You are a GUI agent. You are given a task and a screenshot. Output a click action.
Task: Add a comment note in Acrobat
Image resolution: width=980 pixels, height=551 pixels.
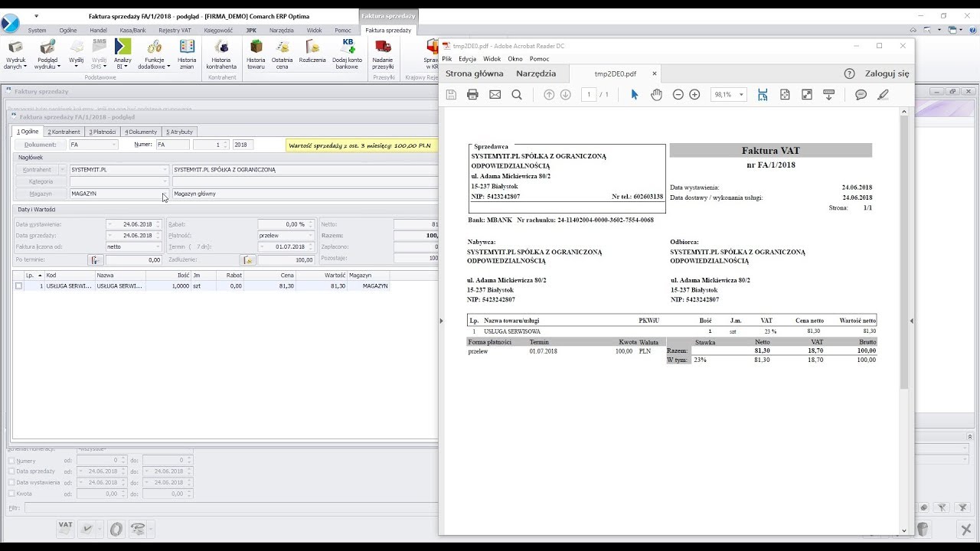pos(861,94)
